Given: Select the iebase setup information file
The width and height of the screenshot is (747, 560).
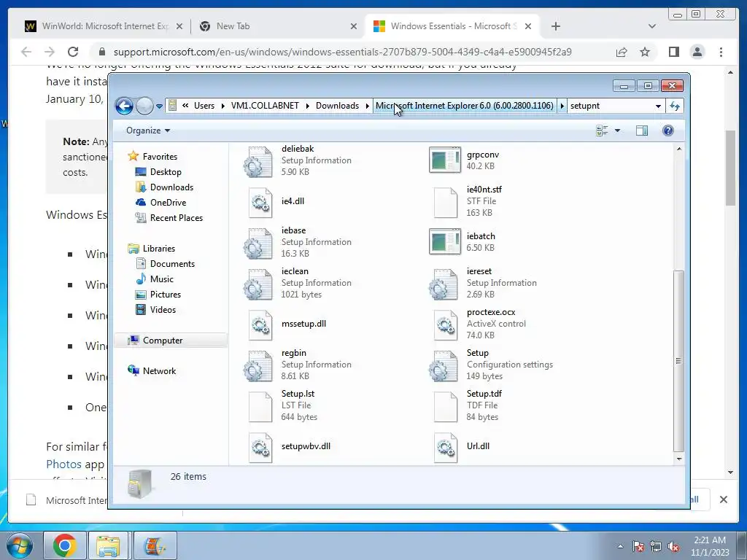Looking at the screenshot, I should (298, 242).
